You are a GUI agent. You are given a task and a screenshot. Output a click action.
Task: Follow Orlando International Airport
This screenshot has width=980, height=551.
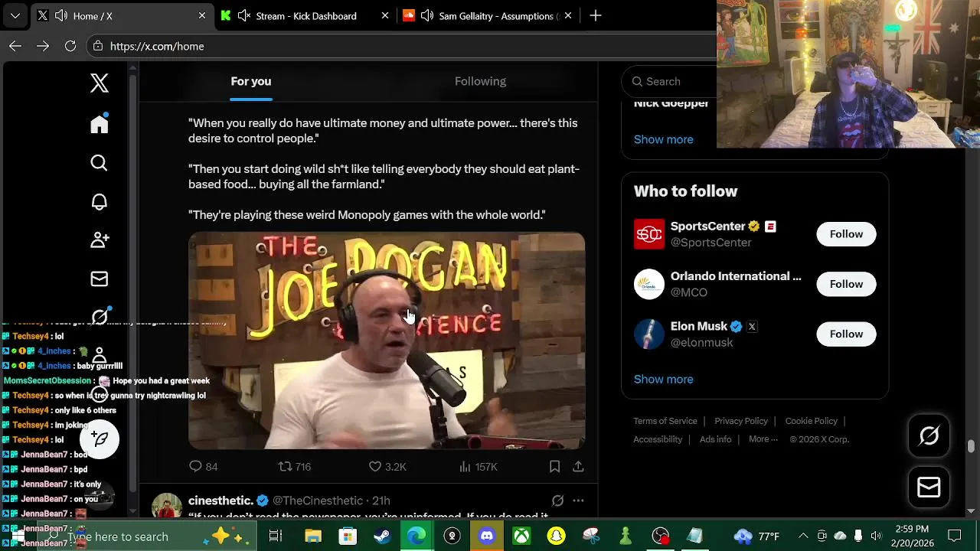tap(846, 284)
